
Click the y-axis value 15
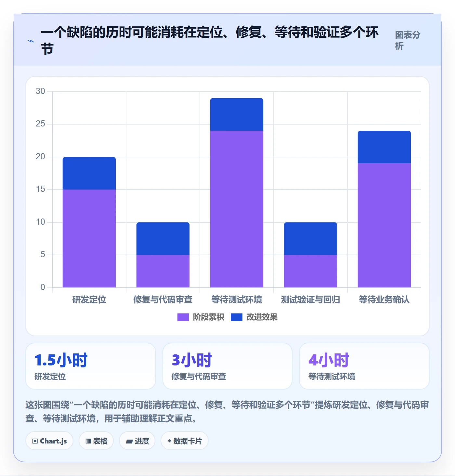click(40, 189)
